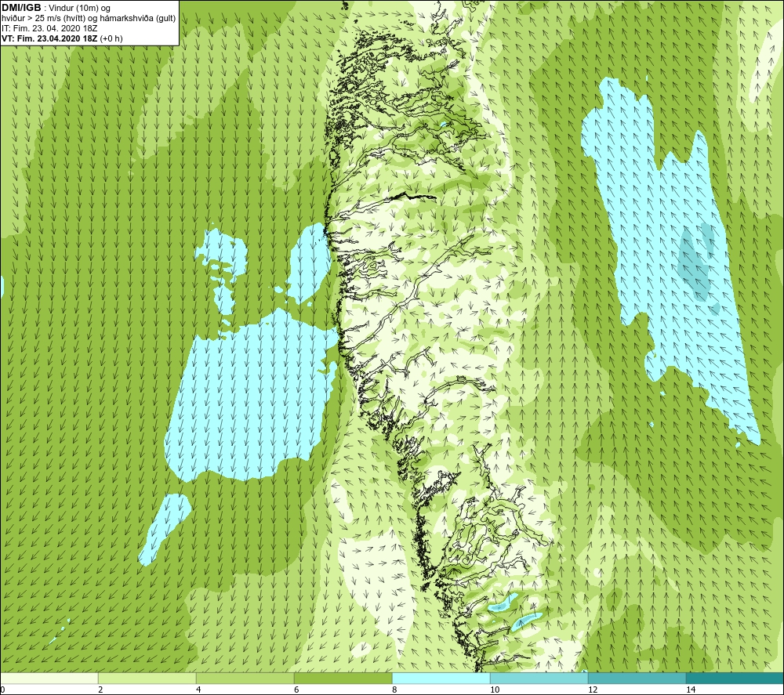Click the '(+0 h)' forecast offset text
Image resolution: width=784 pixels, height=695 pixels.
coord(111,38)
